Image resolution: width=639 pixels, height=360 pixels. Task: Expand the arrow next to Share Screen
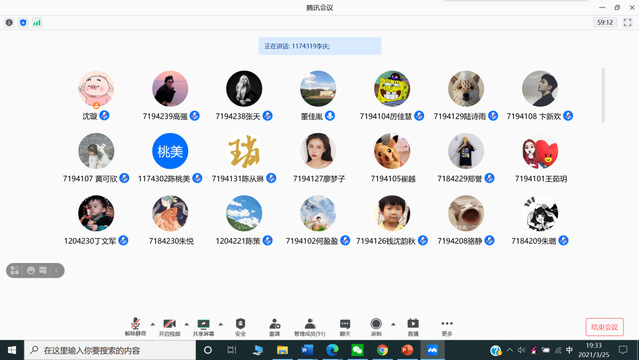[220, 324]
